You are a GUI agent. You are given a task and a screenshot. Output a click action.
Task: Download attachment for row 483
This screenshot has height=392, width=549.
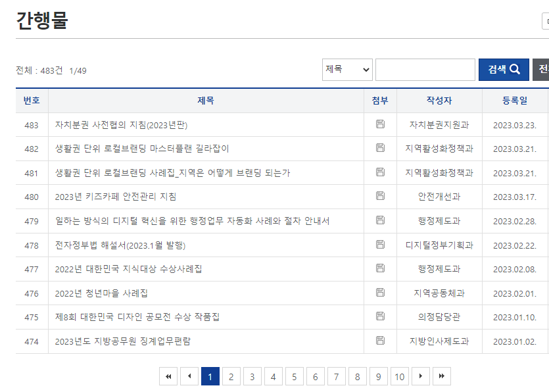tap(380, 124)
